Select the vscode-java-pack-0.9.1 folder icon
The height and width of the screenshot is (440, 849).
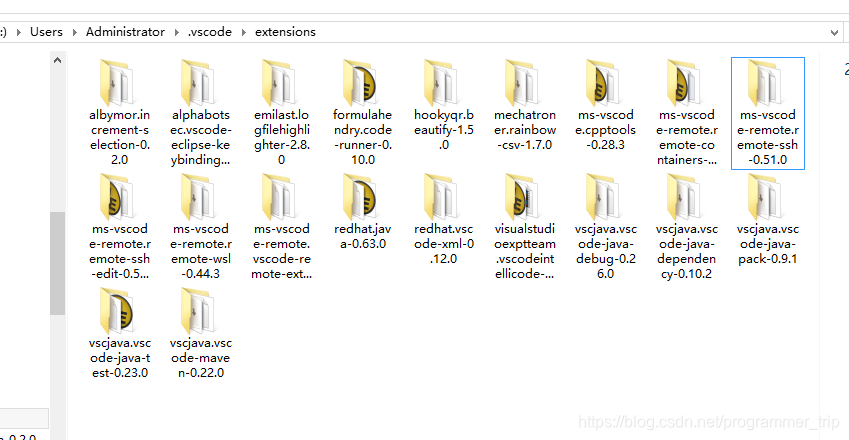[766, 197]
